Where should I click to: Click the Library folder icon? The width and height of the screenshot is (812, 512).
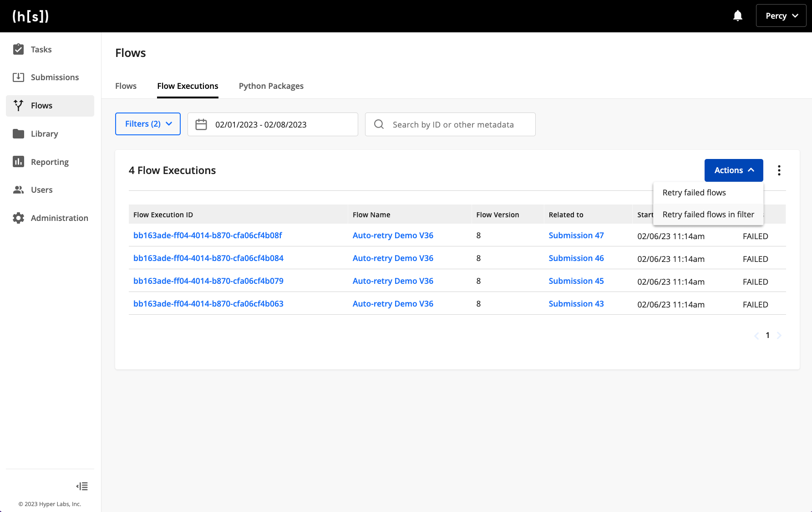(18, 134)
